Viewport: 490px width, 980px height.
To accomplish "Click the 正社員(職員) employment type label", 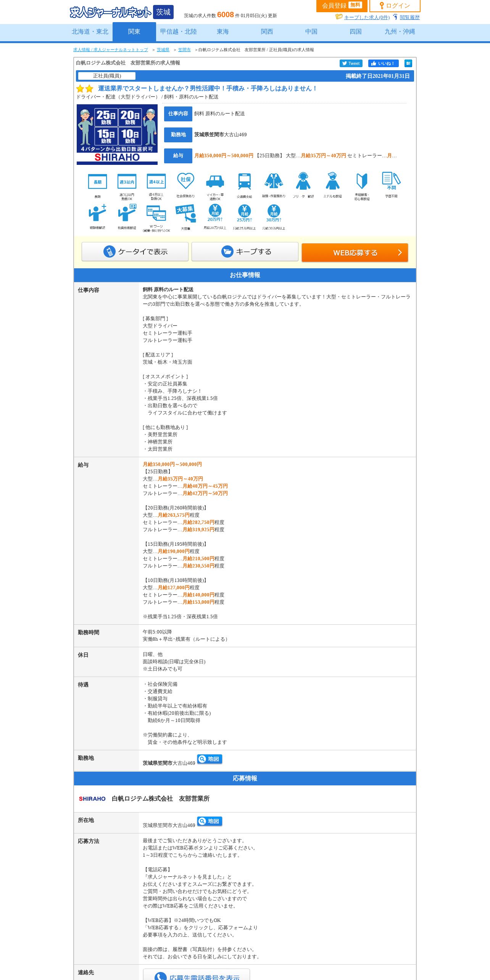I will [x=107, y=76].
